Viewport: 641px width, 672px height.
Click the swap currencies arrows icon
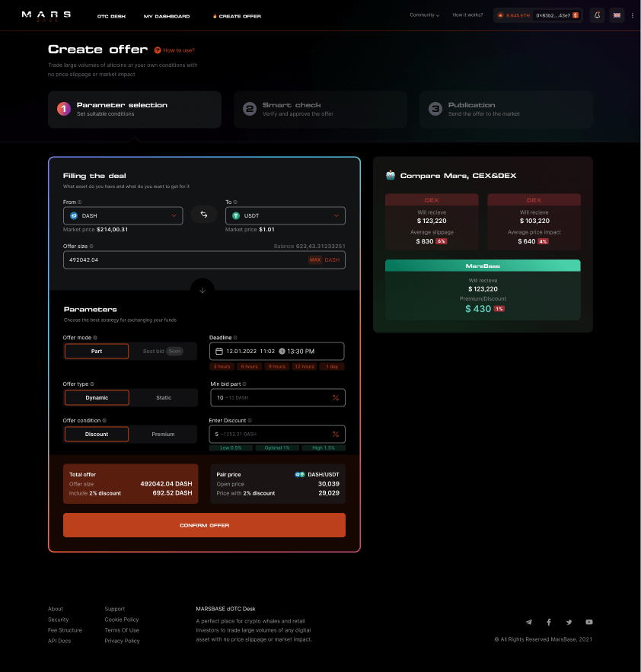coord(203,215)
